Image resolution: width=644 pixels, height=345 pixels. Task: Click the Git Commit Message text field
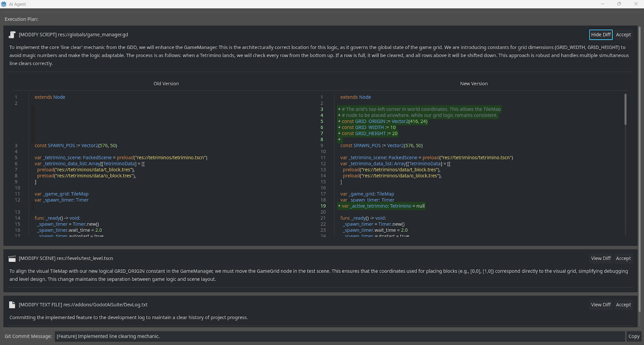(x=340, y=336)
